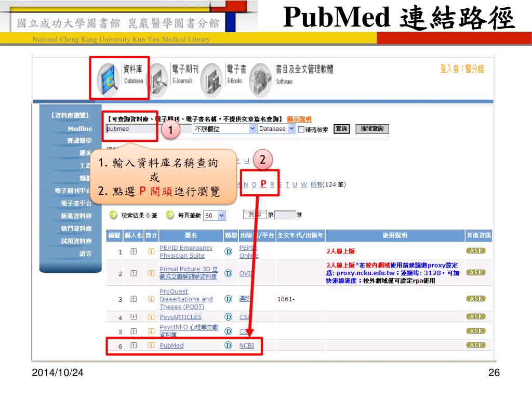Click info icon for PsycARTICLES row

(151, 317)
